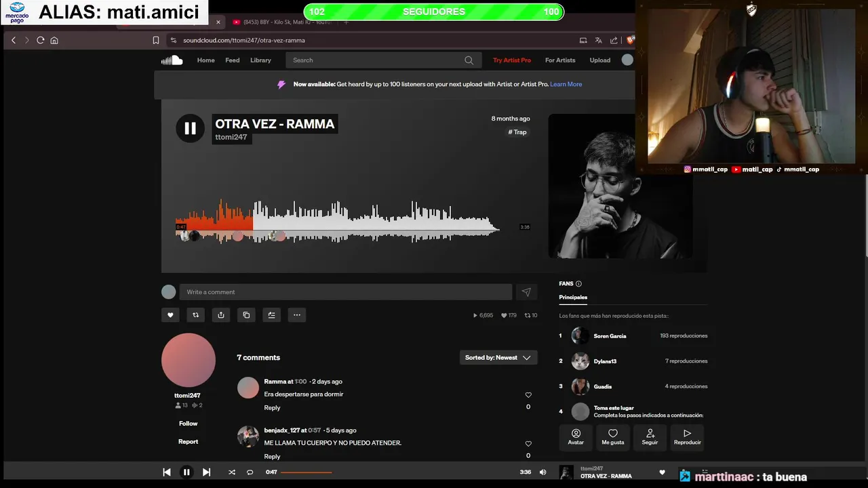Viewport: 868px width, 488px height.
Task: Like current track from bottom player heart
Action: [663, 472]
